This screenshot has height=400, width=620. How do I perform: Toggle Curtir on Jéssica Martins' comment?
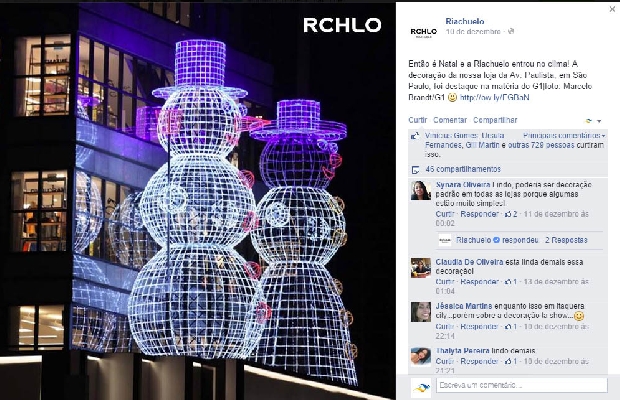(x=445, y=327)
